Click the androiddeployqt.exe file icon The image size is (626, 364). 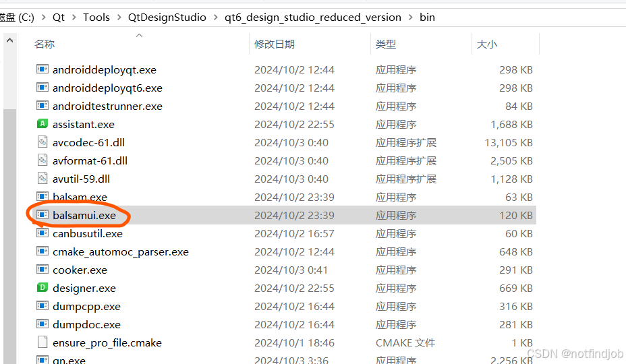pos(42,69)
